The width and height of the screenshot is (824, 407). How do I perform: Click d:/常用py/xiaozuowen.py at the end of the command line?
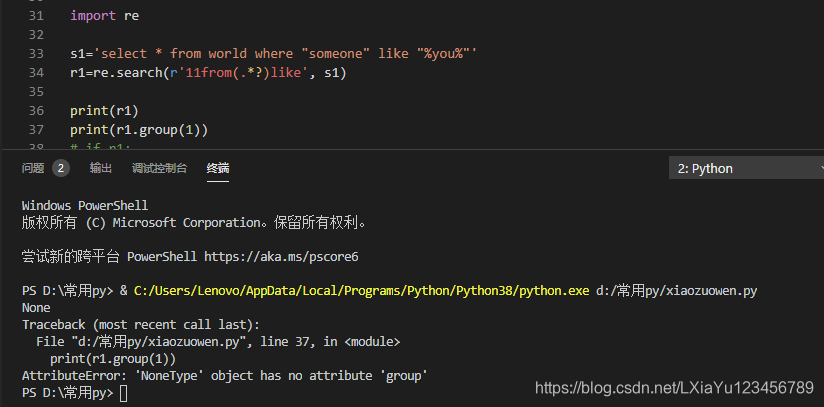pyautogui.click(x=676, y=291)
